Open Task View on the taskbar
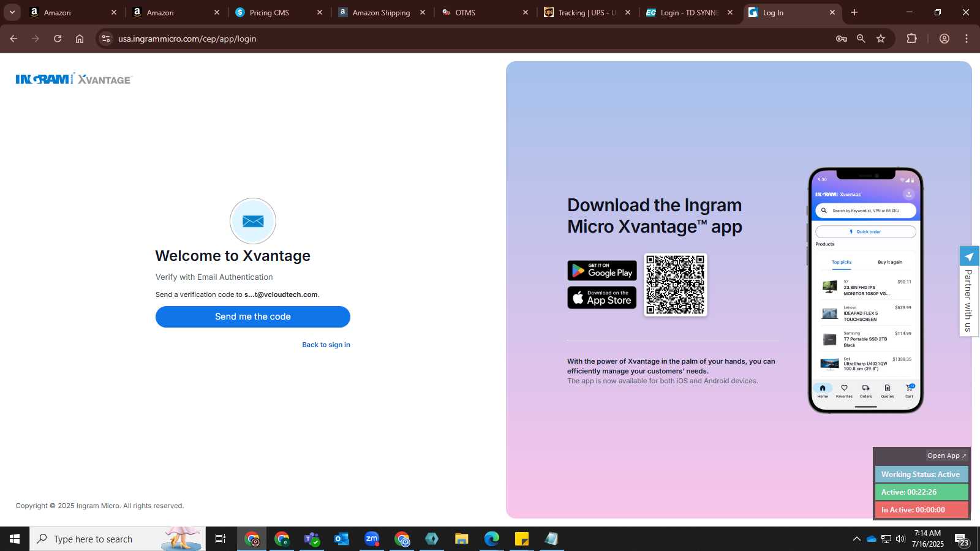980x551 pixels. [x=221, y=539]
